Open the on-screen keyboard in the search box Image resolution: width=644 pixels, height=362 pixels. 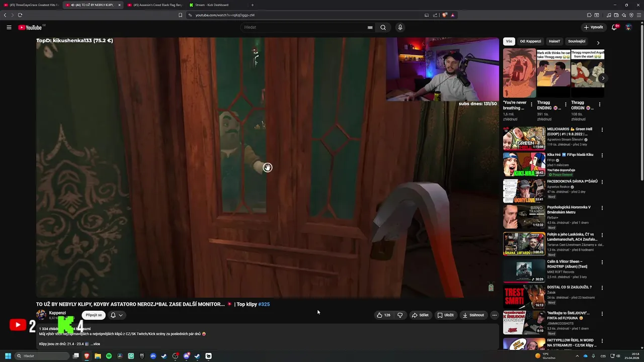tap(370, 28)
